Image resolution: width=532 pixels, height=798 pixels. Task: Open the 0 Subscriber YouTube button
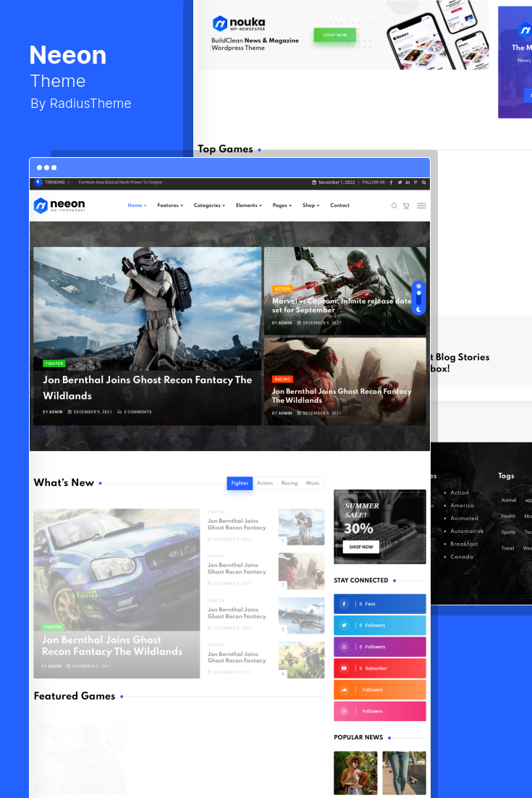tap(379, 668)
